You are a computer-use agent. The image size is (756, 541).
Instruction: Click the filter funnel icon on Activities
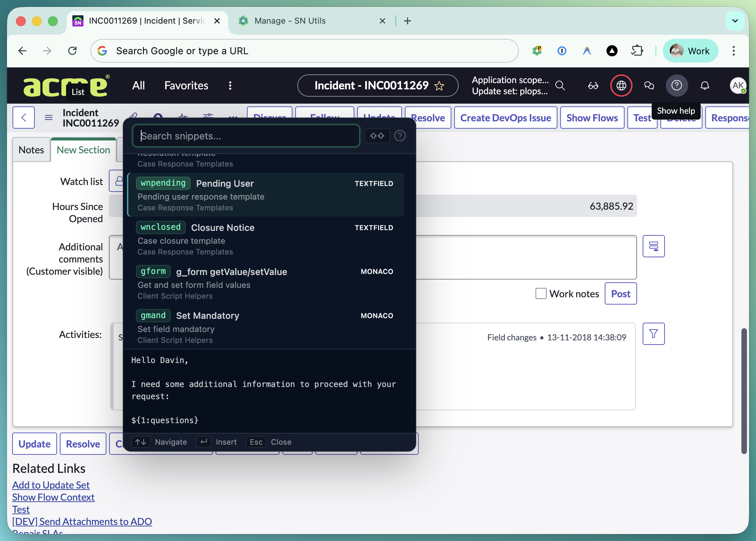[654, 334]
